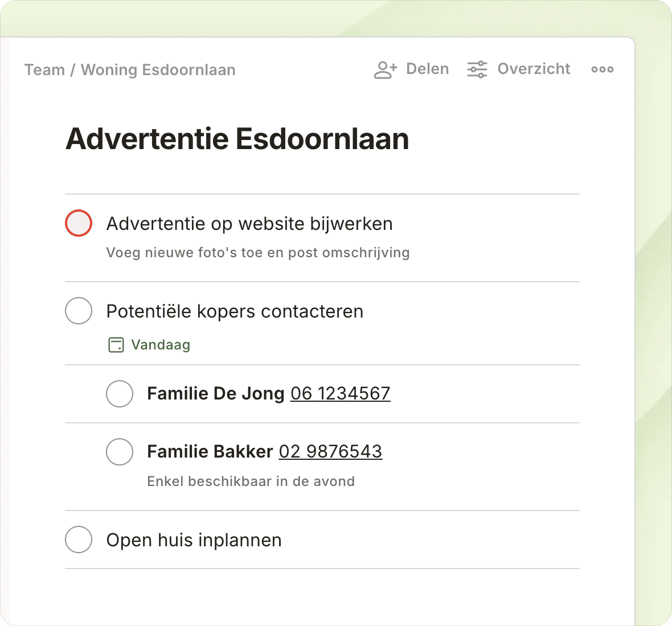Image resolution: width=672 pixels, height=626 pixels.
Task: Complete 'Advertentie op website bijwerken' task
Action: point(79,223)
